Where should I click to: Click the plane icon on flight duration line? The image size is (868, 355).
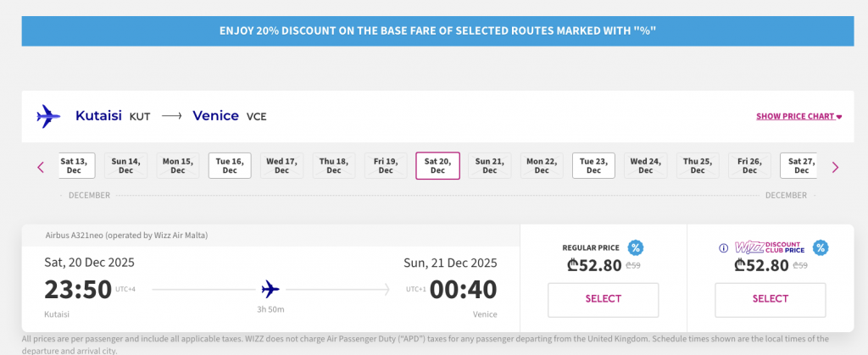coord(271,289)
